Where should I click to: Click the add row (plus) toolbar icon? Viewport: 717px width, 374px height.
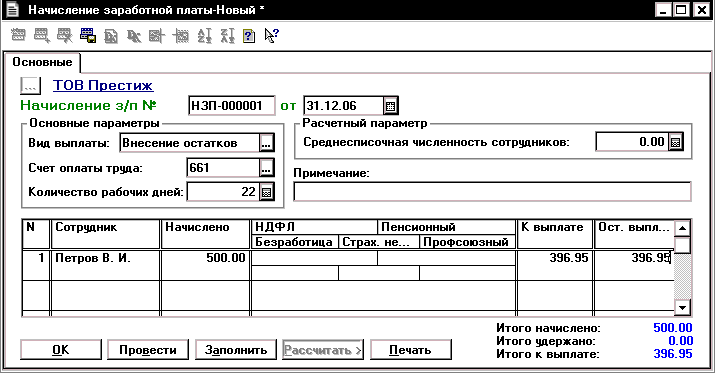click(42, 35)
